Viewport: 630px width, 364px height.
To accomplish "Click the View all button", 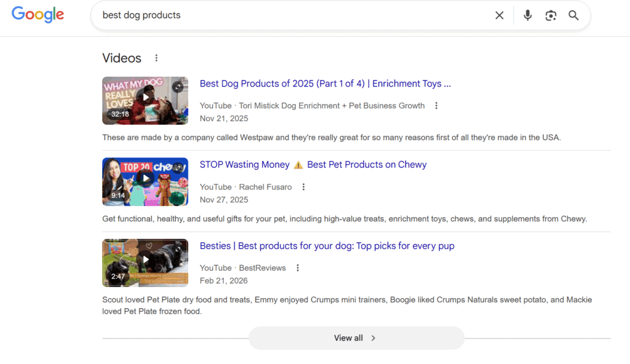I will [356, 338].
